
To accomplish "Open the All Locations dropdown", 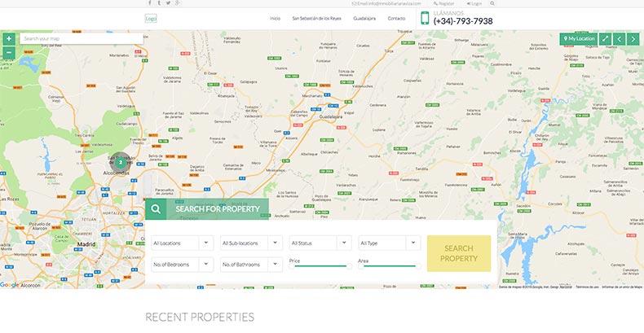I will [183, 243].
